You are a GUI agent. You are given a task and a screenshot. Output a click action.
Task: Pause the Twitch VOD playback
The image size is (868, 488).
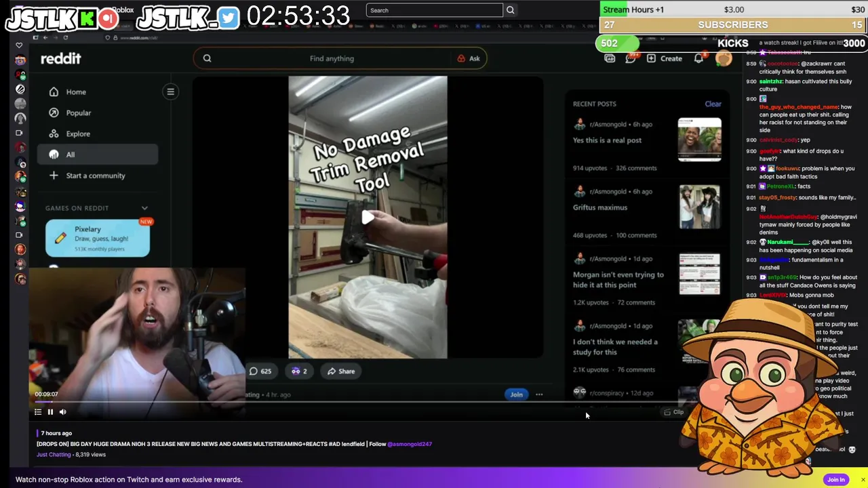[x=50, y=411]
